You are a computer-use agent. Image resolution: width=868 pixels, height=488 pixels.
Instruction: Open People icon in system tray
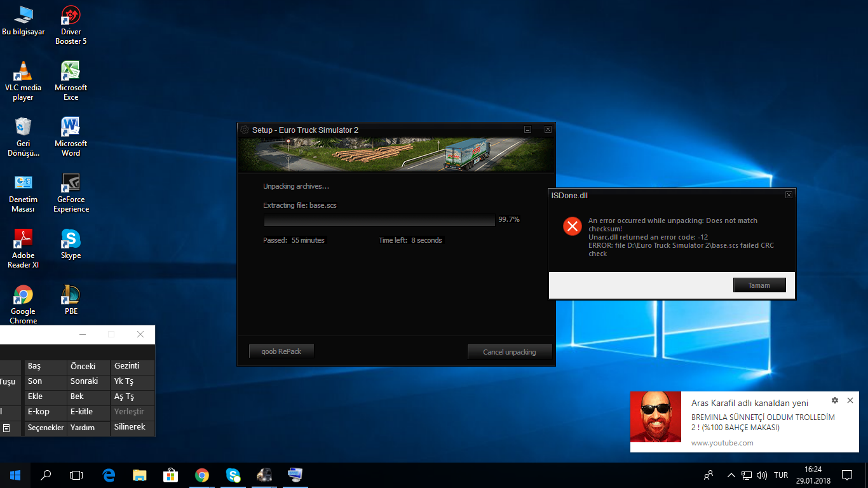coord(709,475)
